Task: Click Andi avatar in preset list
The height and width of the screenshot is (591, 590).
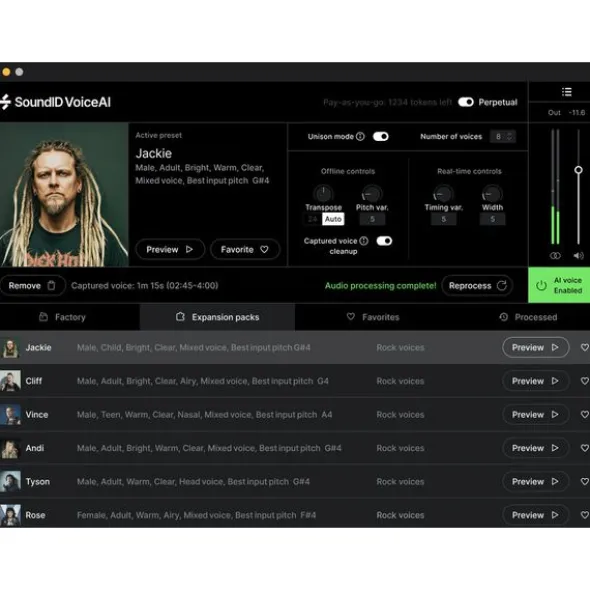Action: (x=10, y=448)
